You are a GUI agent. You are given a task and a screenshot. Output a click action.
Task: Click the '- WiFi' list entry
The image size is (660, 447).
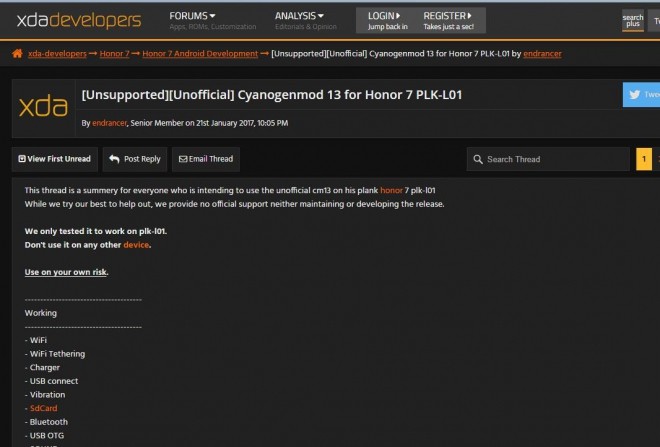[36, 340]
